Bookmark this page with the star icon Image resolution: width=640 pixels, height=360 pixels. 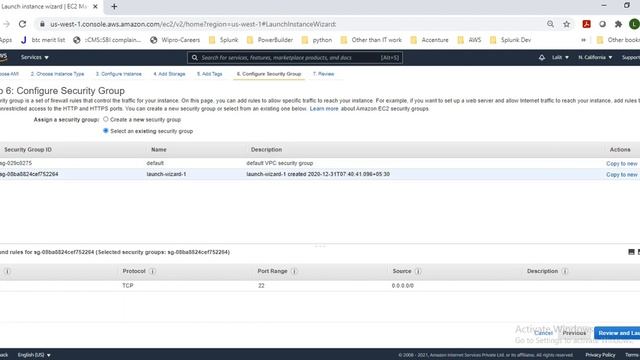pyautogui.click(x=567, y=24)
